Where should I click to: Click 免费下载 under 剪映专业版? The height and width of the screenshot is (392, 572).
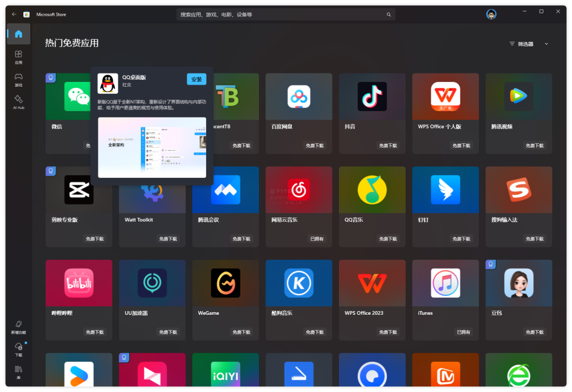click(x=94, y=239)
